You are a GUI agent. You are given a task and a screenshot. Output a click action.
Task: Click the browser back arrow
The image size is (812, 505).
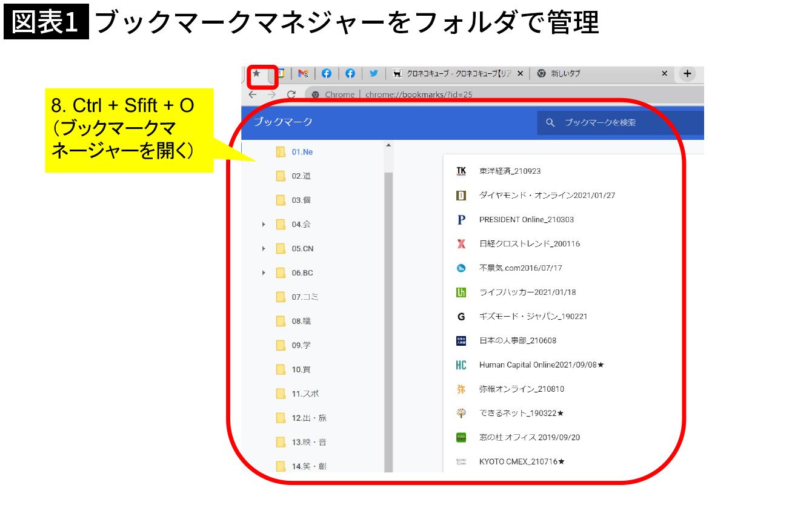point(253,94)
